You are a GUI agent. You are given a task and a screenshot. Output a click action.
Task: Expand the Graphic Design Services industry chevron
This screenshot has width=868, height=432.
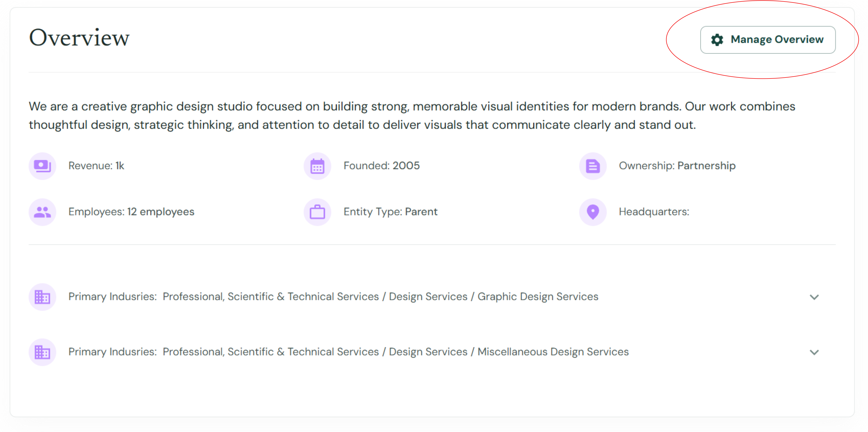tap(814, 297)
